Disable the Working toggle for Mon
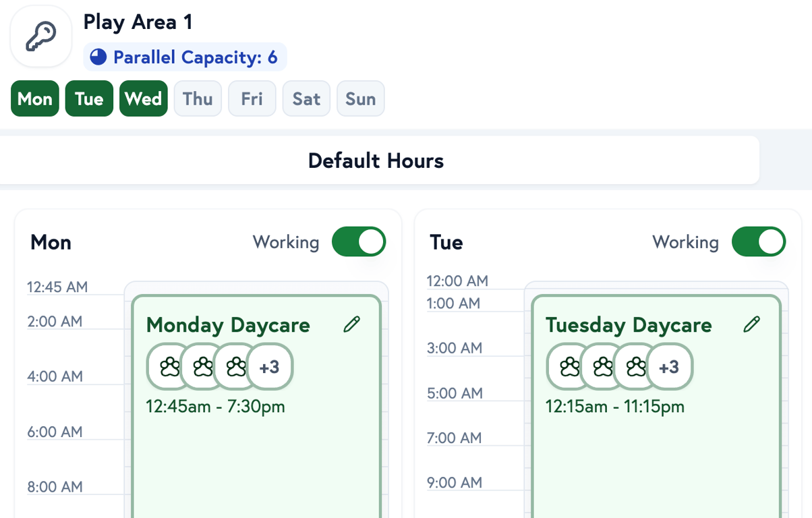This screenshot has height=518, width=812. point(358,242)
